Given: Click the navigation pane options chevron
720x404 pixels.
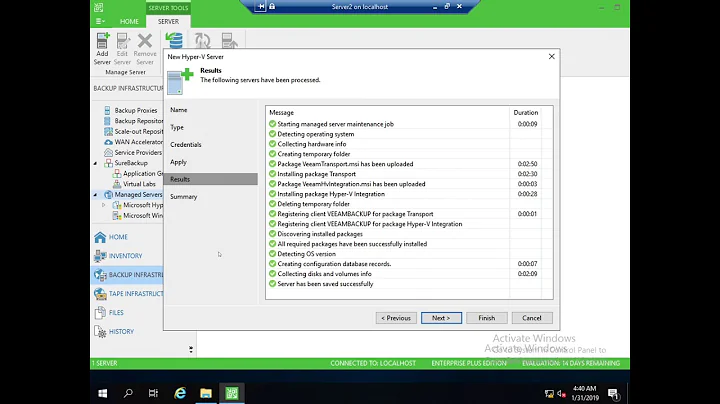Looking at the screenshot, I should click(x=191, y=349).
